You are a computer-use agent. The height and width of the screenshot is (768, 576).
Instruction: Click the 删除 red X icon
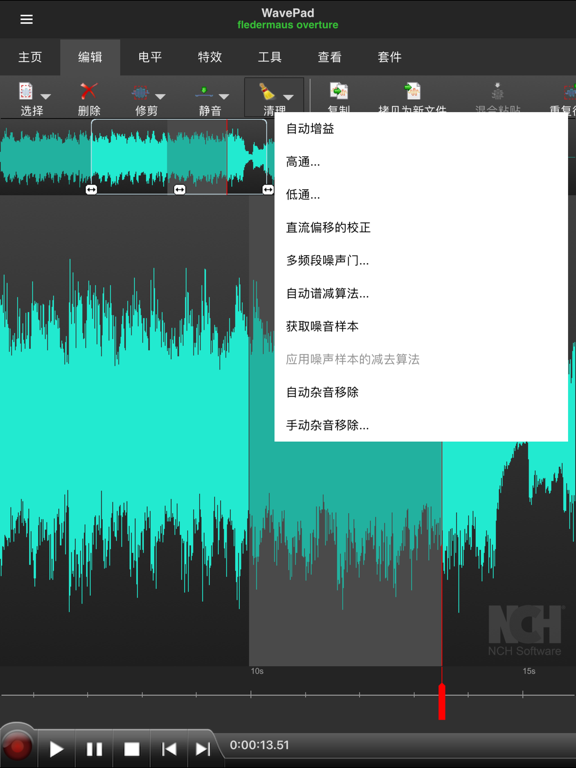[x=89, y=91]
